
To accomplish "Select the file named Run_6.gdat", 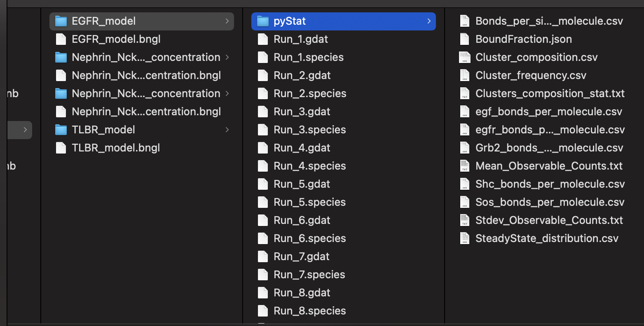I will pyautogui.click(x=302, y=220).
